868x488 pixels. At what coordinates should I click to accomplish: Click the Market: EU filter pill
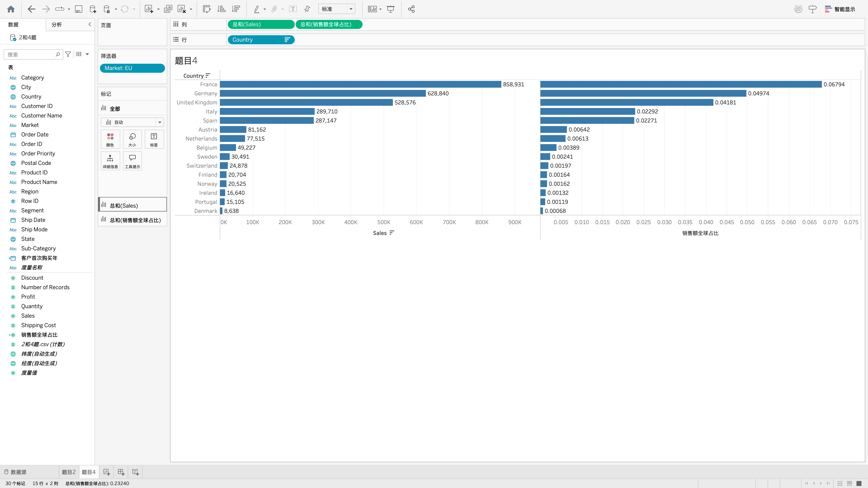pyautogui.click(x=132, y=68)
